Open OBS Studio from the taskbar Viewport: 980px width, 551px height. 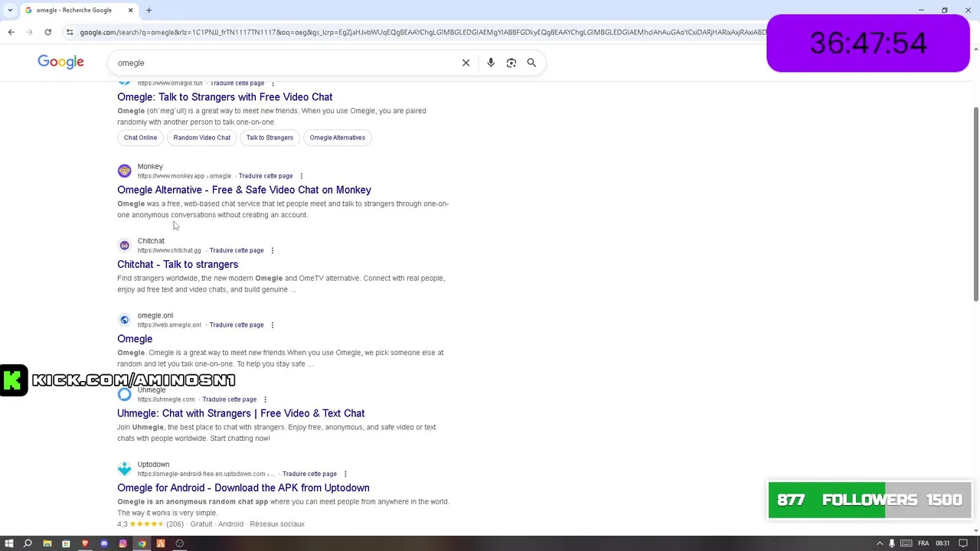click(x=179, y=543)
